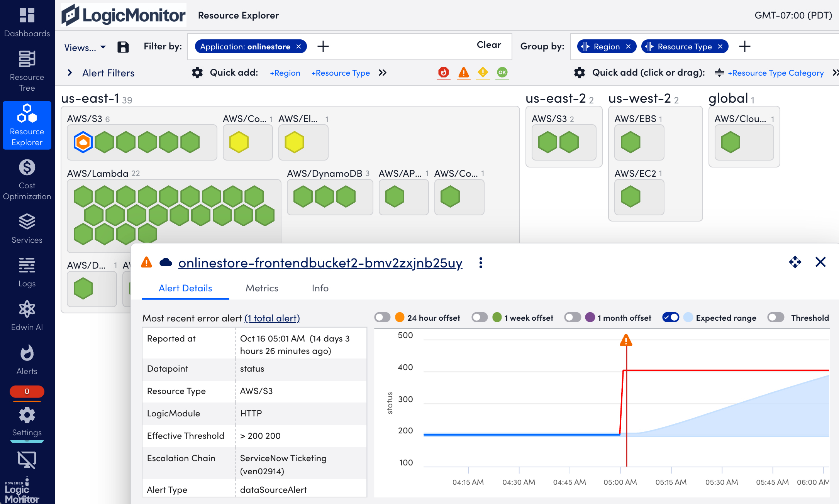Image resolution: width=839 pixels, height=504 pixels.
Task: Click the AWS/Lambda group heading
Action: [98, 174]
